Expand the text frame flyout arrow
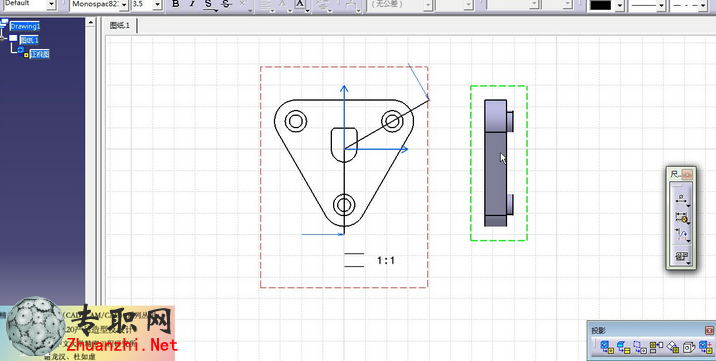This screenshot has width=716, height=361. pyautogui.click(x=307, y=10)
